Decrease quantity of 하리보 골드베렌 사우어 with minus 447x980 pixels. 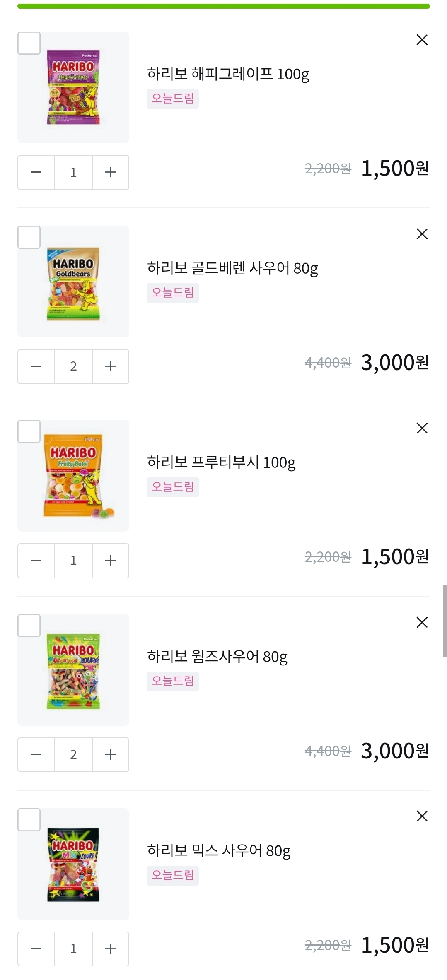point(36,366)
